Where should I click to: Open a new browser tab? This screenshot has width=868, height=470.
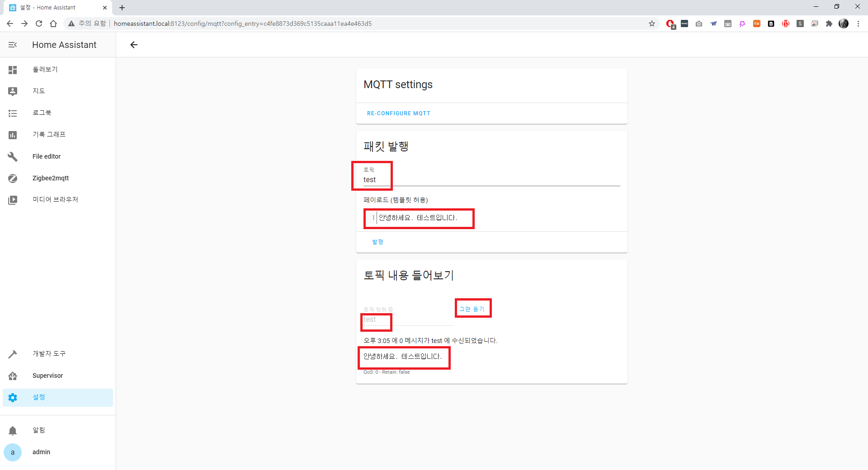tap(122, 8)
